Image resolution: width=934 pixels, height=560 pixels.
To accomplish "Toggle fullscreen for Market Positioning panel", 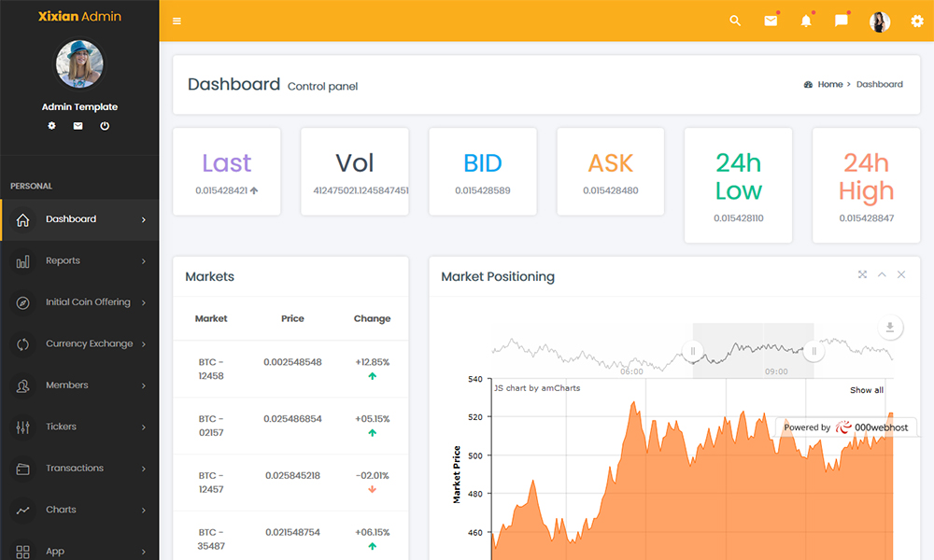I will point(862,274).
